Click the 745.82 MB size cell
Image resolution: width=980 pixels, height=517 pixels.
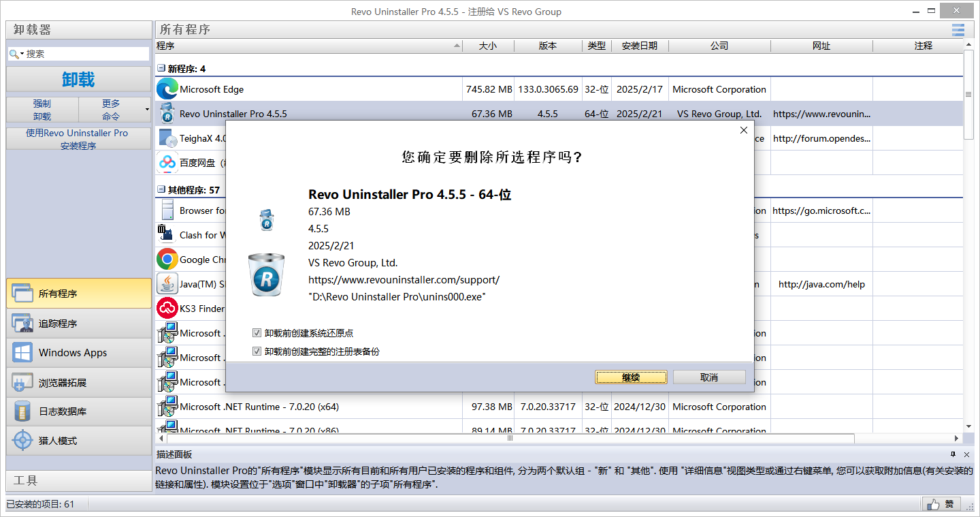tap(489, 89)
